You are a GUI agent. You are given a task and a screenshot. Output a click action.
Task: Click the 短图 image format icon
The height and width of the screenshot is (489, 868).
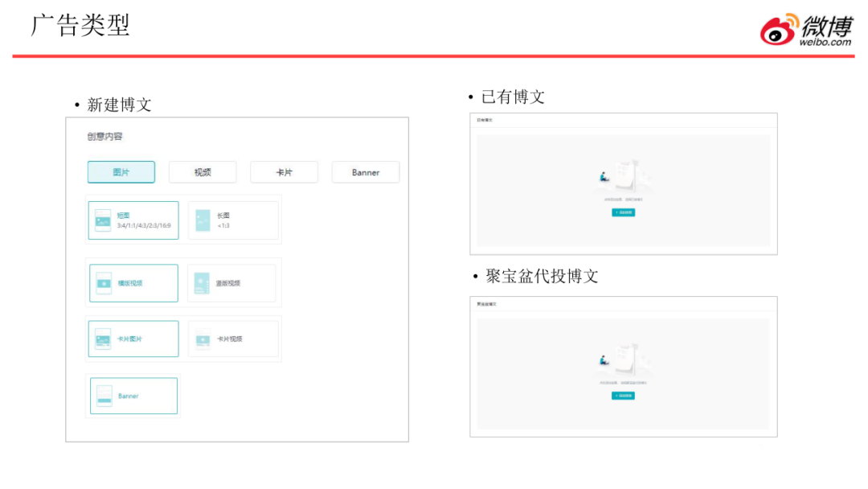click(x=103, y=220)
